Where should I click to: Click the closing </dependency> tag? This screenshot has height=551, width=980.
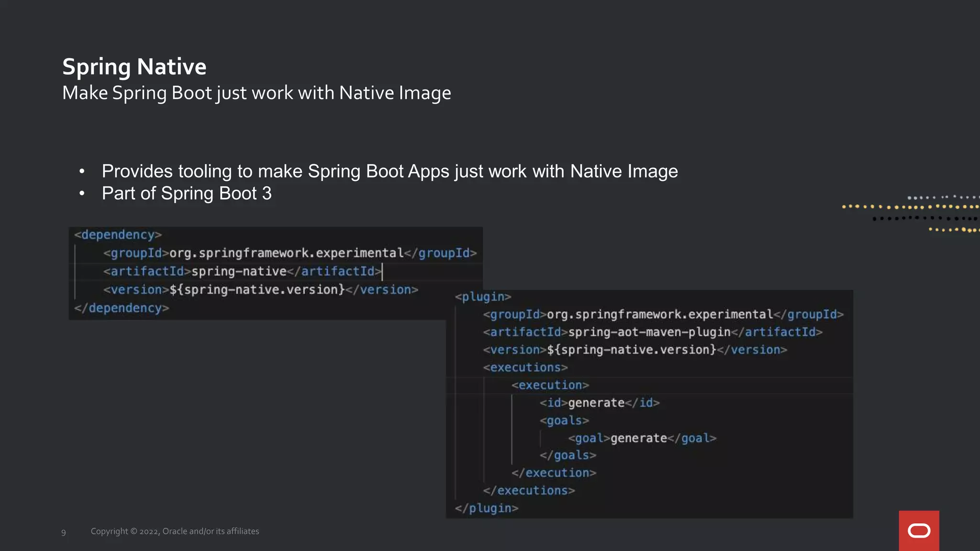[122, 308]
